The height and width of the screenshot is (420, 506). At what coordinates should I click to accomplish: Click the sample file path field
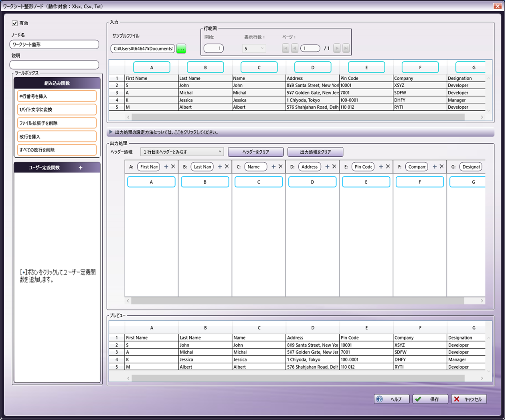pyautogui.click(x=143, y=49)
